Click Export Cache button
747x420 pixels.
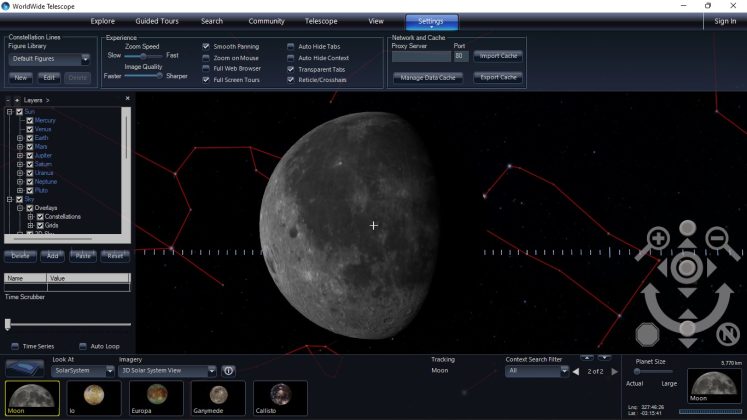tap(498, 77)
